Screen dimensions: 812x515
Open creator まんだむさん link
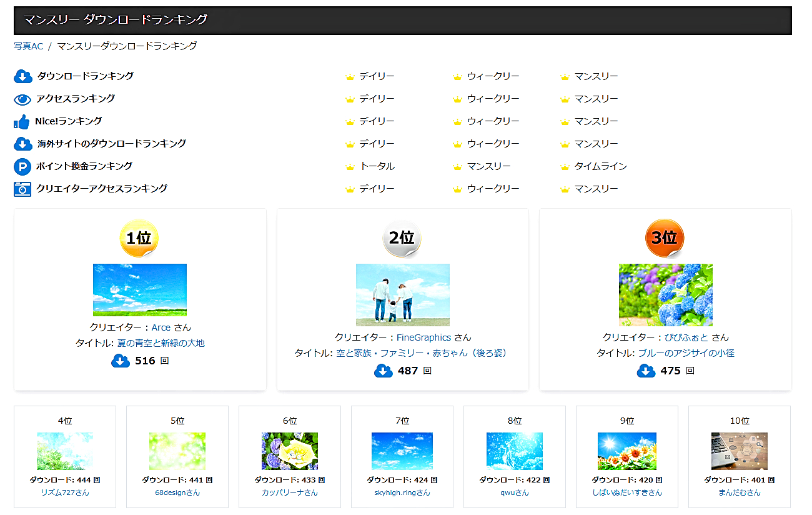[x=740, y=492]
